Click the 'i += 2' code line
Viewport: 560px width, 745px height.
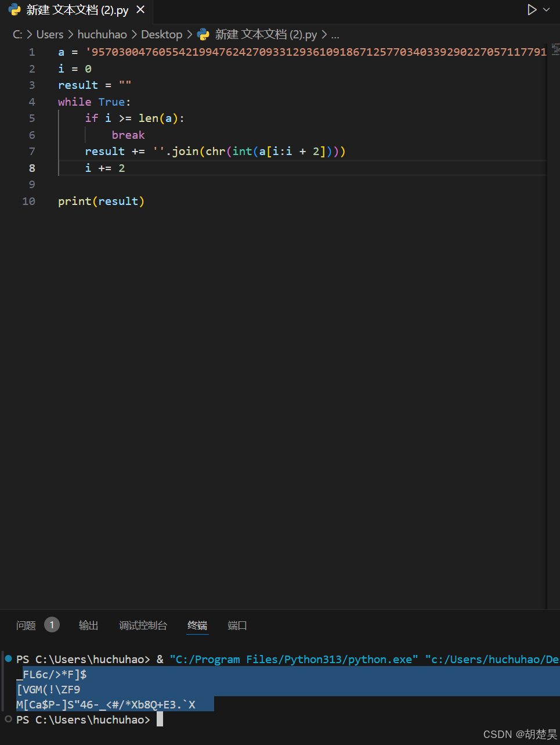tap(105, 168)
